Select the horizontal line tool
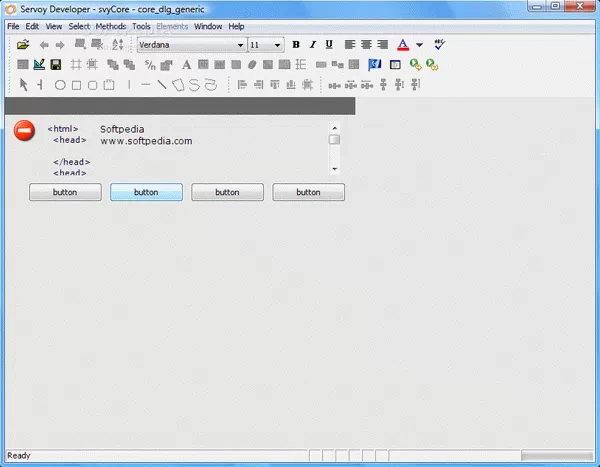 click(x=145, y=85)
